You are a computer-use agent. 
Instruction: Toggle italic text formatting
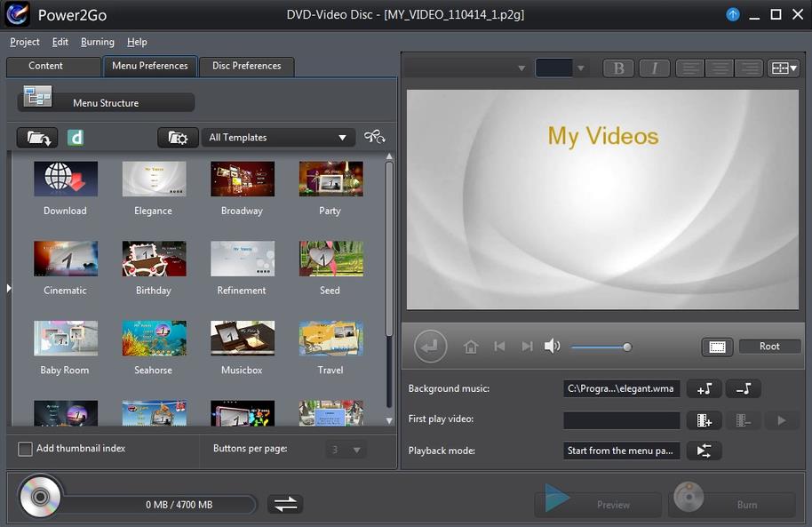pyautogui.click(x=655, y=68)
